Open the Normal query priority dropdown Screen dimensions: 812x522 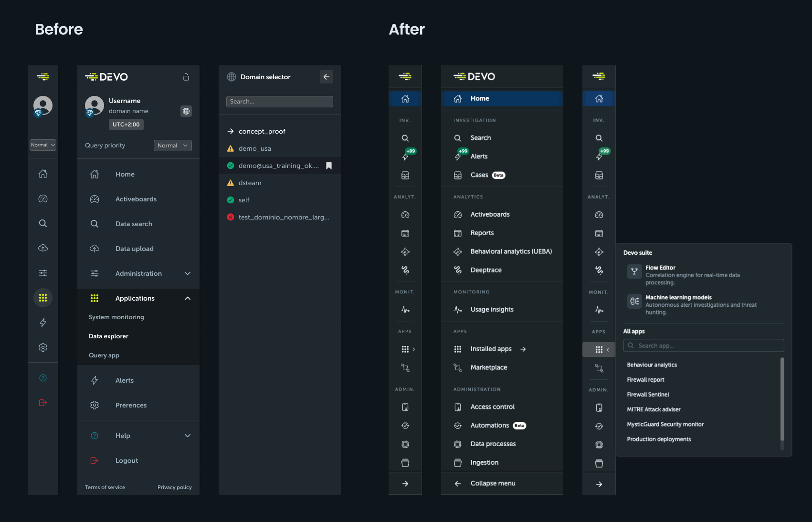172,145
